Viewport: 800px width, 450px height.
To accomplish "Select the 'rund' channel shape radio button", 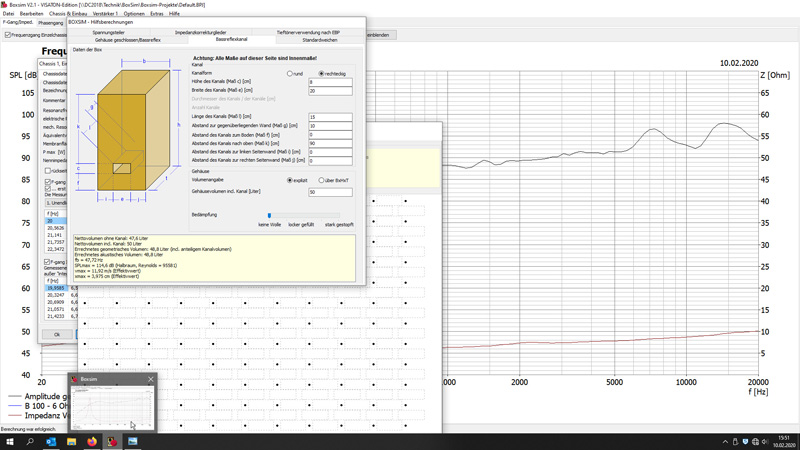I will [290, 74].
